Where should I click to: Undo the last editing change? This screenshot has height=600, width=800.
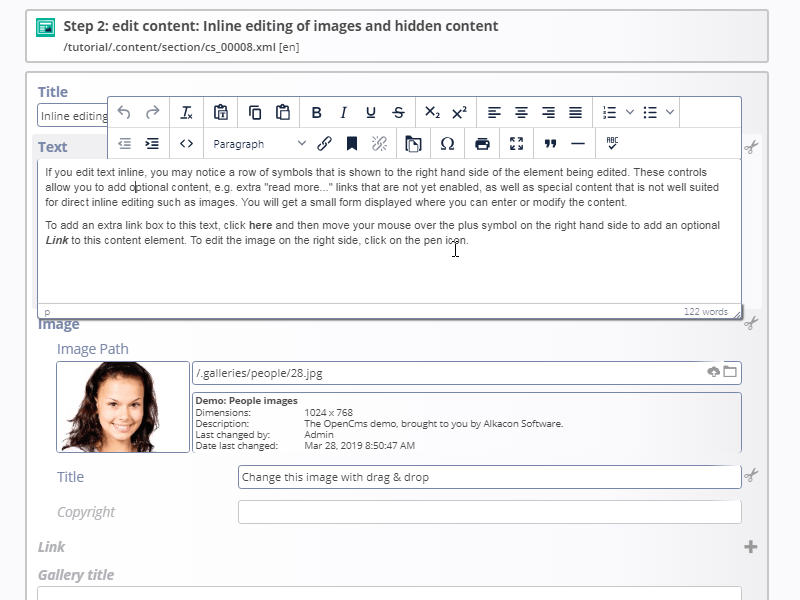pyautogui.click(x=123, y=111)
